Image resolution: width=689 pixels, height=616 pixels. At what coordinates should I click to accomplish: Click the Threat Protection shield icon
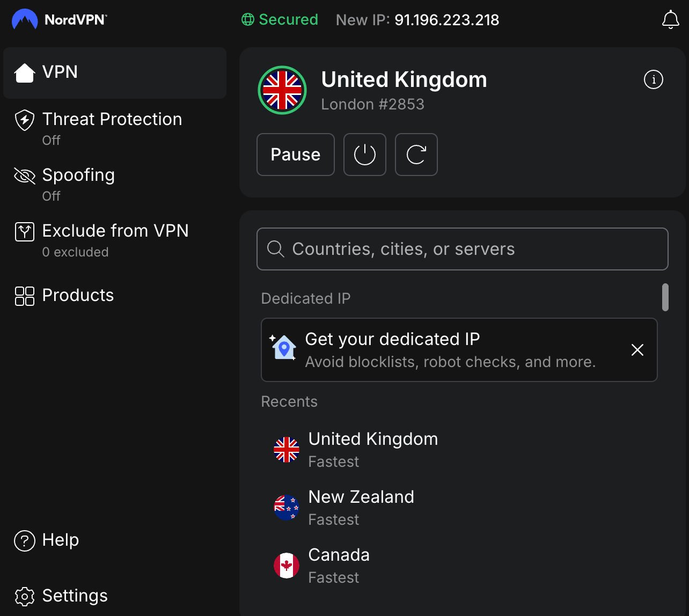tap(25, 120)
